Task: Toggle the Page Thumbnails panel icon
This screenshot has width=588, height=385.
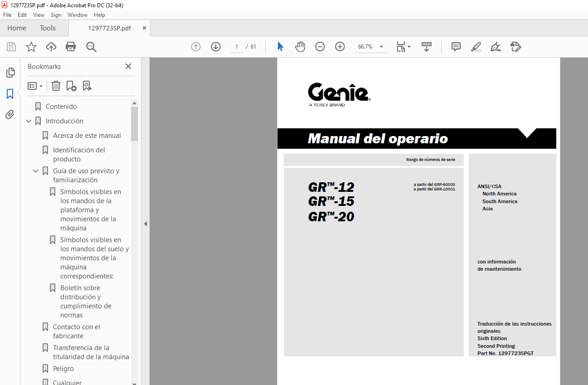Action: coord(10,73)
